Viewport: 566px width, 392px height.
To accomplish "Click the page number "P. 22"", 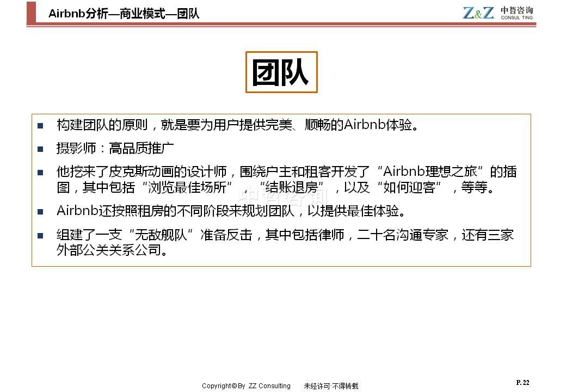I will [522, 383].
